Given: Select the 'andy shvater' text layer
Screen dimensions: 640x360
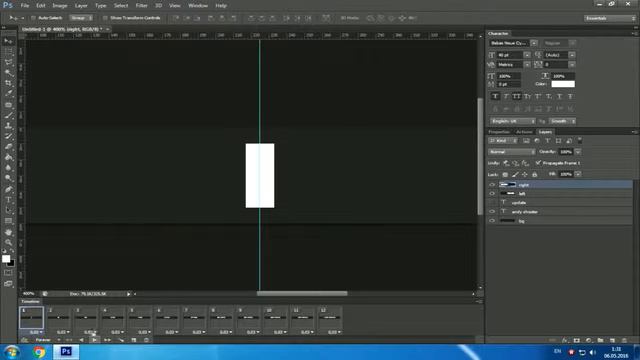Looking at the screenshot, I should click(560, 211).
